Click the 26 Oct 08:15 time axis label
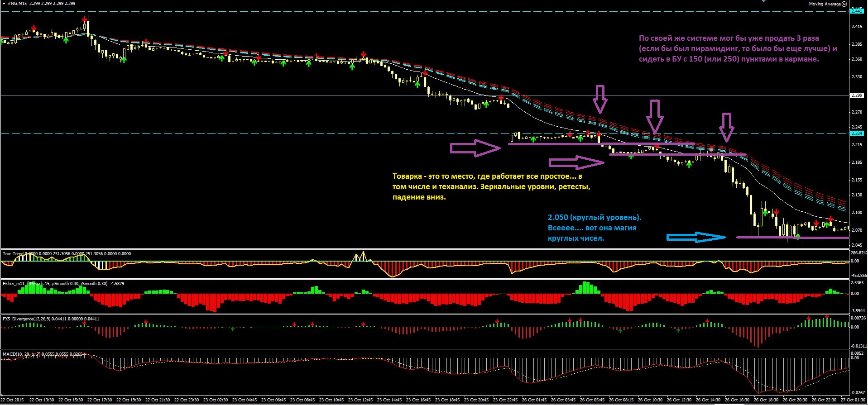868x405 pixels. tap(621, 400)
